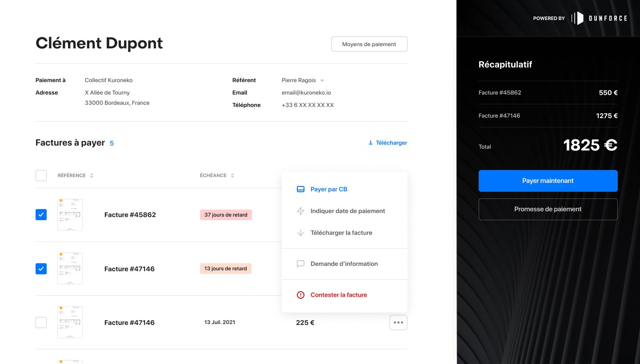Click the Facture #45862 title in the table
The image size is (640, 364).
tap(130, 215)
